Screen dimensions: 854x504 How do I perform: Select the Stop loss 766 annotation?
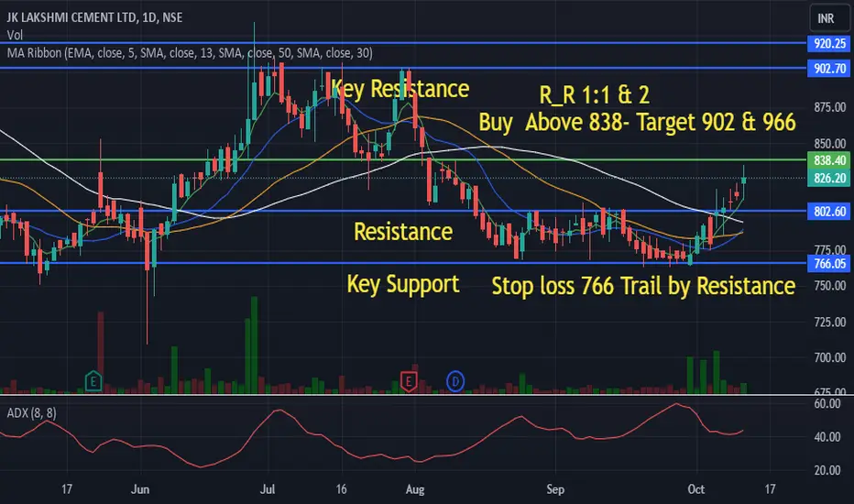pos(643,286)
